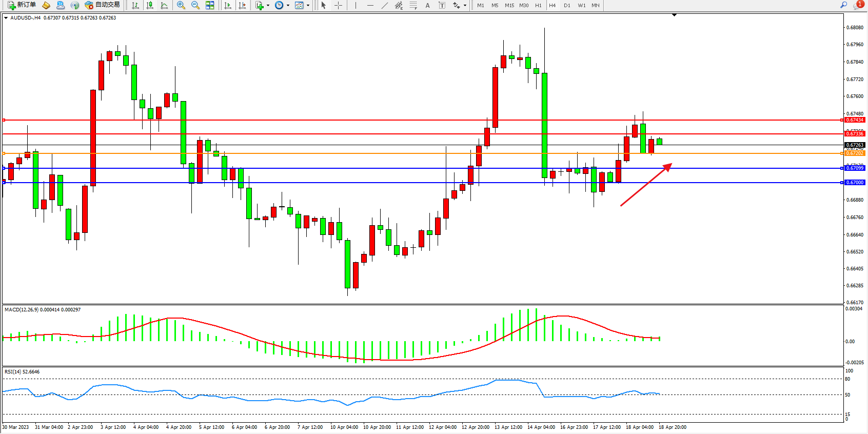
Task: Switch to the M15 timeframe
Action: [509, 5]
